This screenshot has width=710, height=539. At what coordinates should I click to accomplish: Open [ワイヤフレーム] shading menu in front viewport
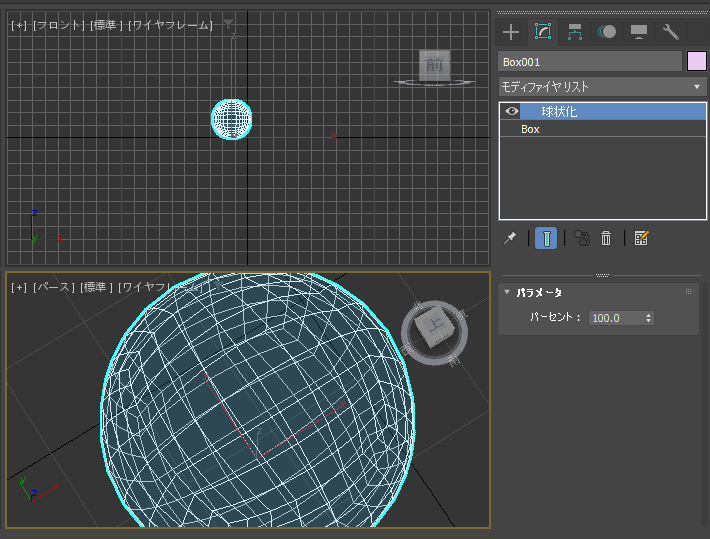pyautogui.click(x=170, y=25)
